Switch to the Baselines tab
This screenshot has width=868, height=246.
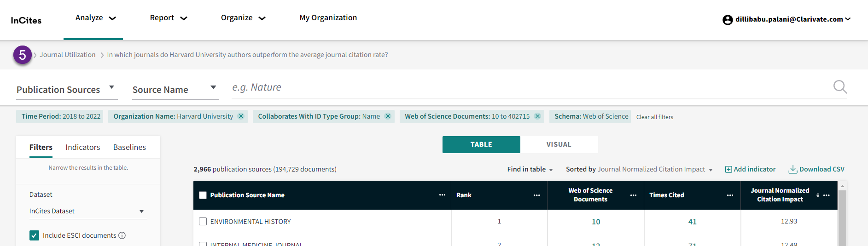point(129,147)
